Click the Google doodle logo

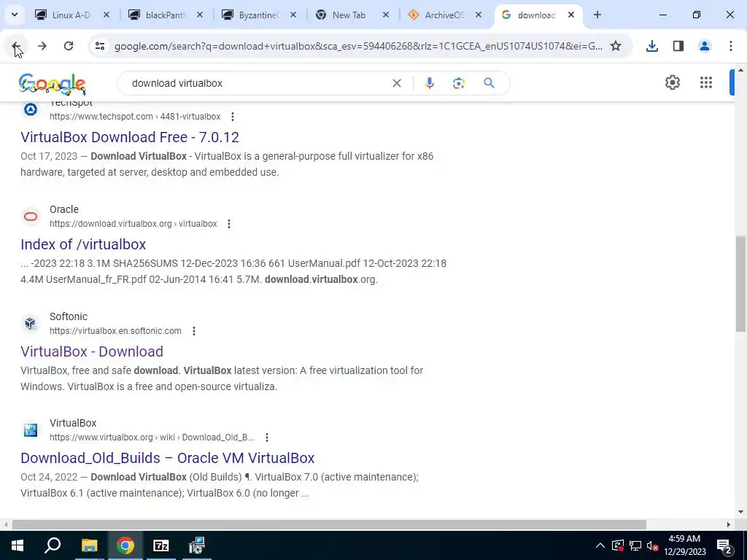(x=52, y=85)
